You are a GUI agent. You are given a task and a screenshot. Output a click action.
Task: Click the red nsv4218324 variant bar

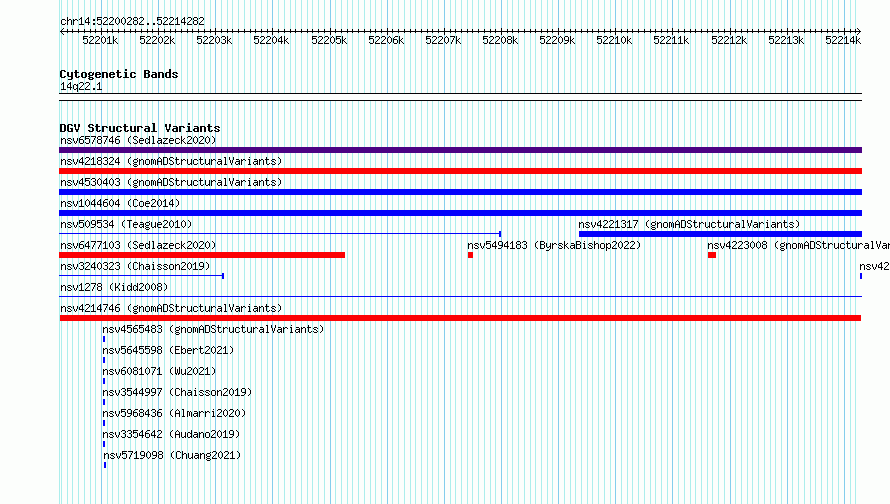pyautogui.click(x=460, y=171)
